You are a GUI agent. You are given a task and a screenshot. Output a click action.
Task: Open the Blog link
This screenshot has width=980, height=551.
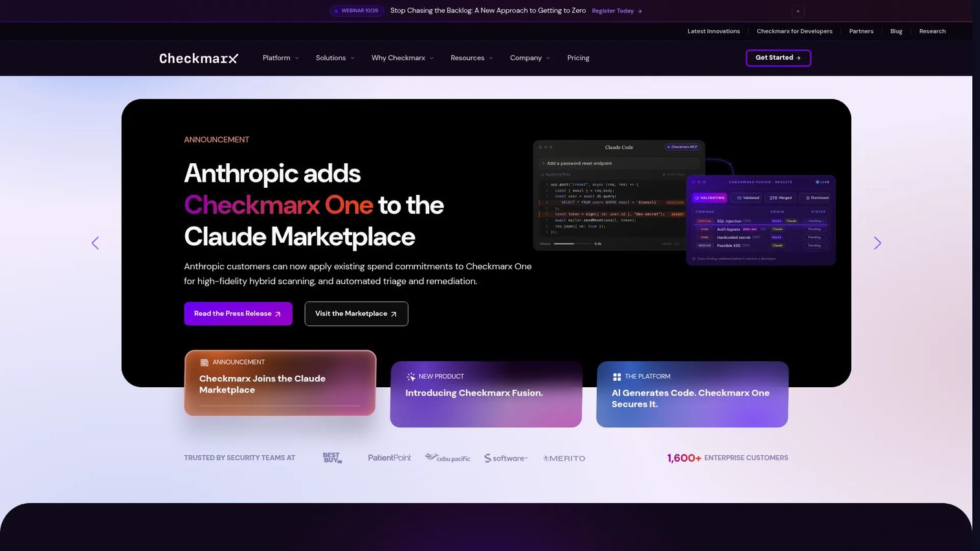click(896, 31)
